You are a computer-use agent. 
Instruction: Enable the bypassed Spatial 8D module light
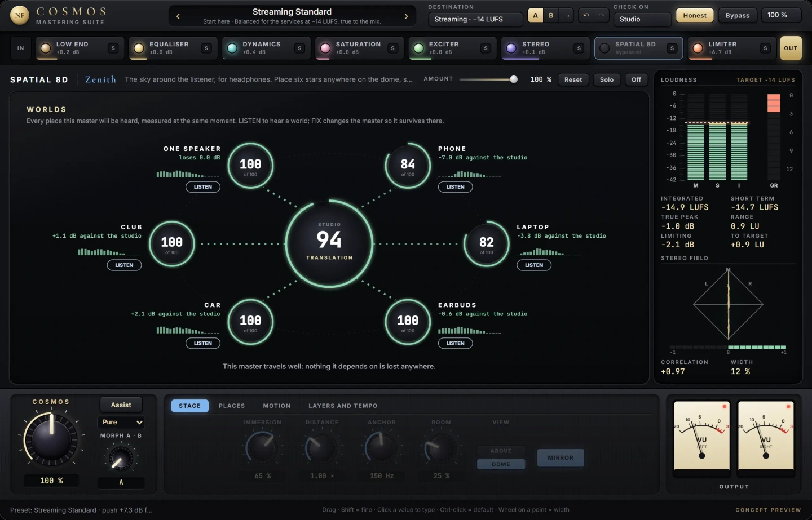click(604, 48)
